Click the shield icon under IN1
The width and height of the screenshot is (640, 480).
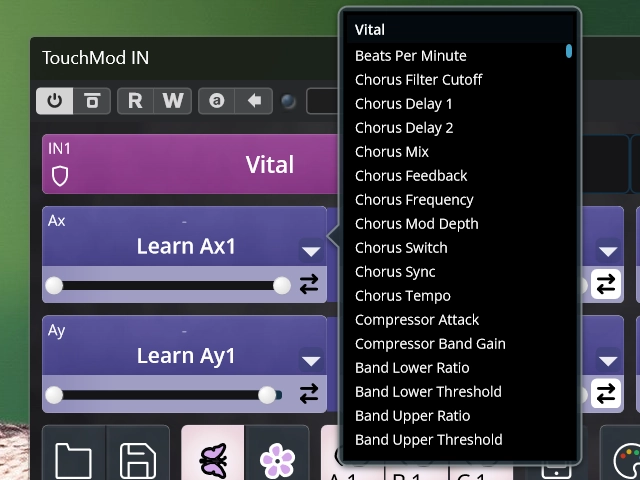pos(60,176)
